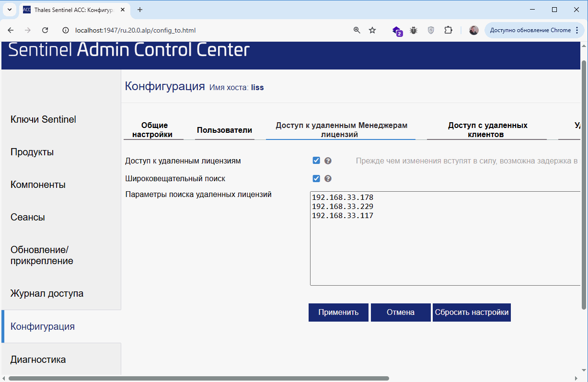Click the purple extension icon with badge 2
The height and width of the screenshot is (382, 588).
(397, 31)
